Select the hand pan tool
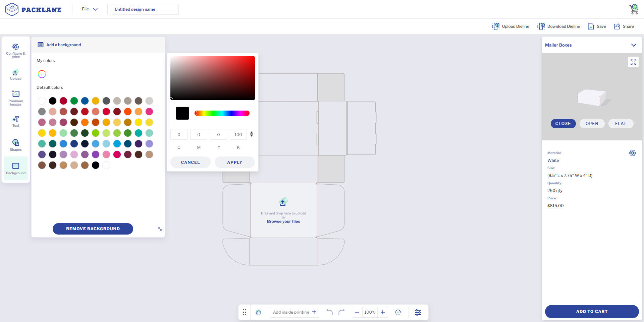Viewport: 644px width, 322px height. pyautogui.click(x=258, y=312)
